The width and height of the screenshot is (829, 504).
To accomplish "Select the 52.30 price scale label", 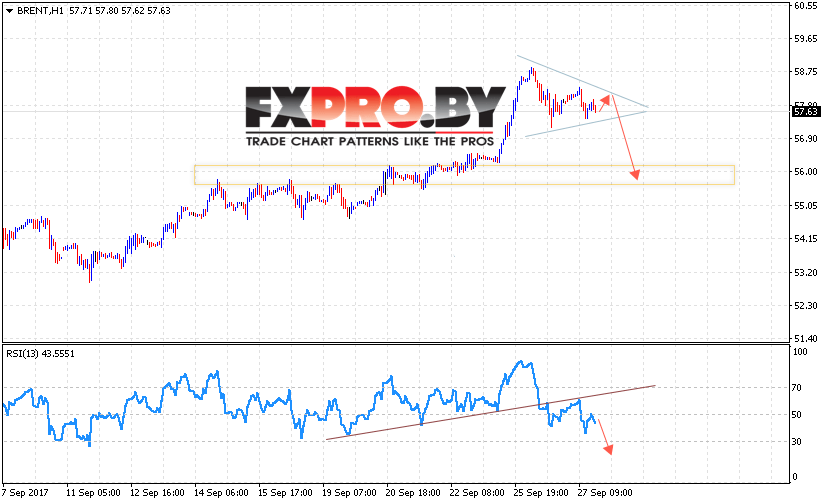I will click(806, 306).
